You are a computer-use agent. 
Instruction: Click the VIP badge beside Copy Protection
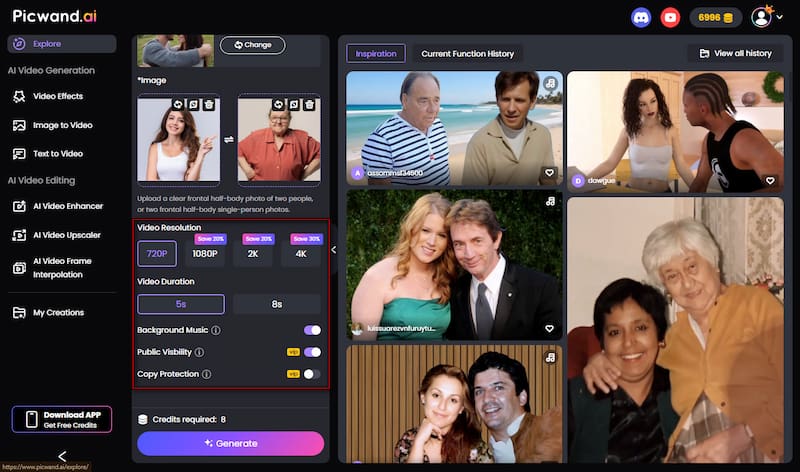[293, 374]
